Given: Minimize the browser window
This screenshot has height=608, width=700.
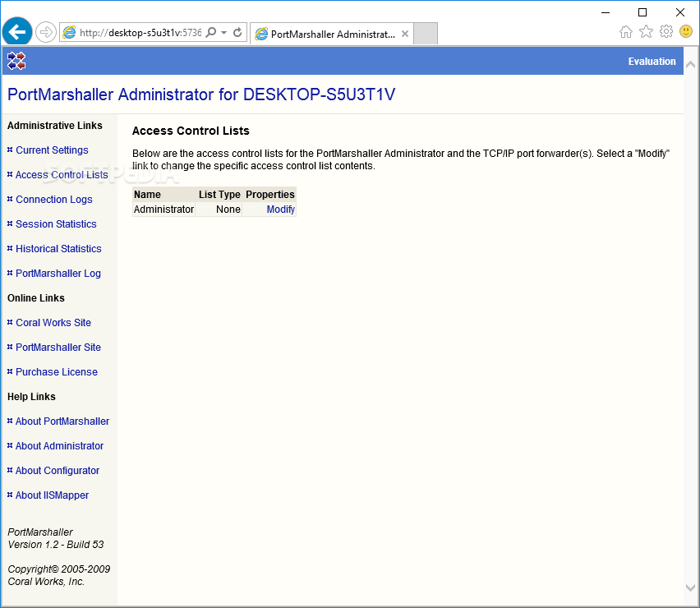Looking at the screenshot, I should [605, 12].
